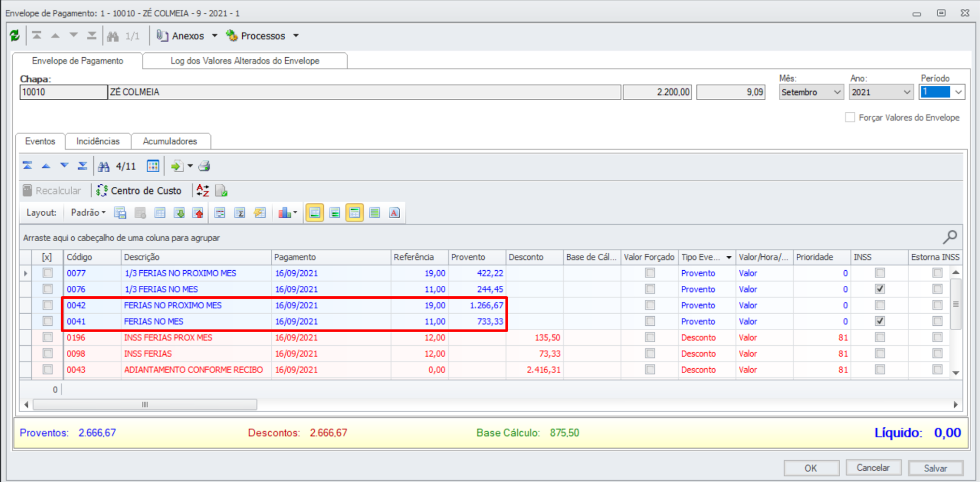Viewport: 980px width, 482px height.
Task: Click the binoculars search icon beside 1/1
Action: (x=113, y=36)
